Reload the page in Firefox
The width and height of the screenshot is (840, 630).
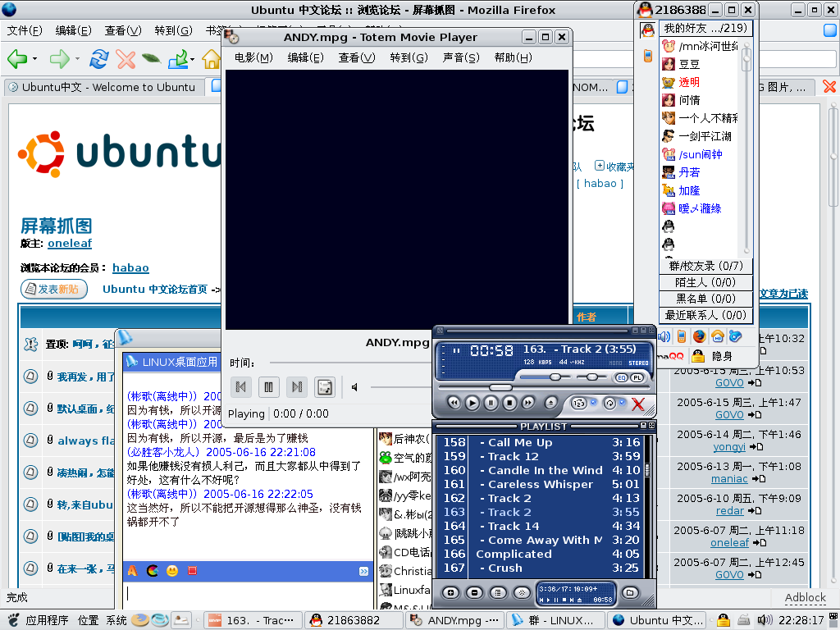tap(99, 58)
